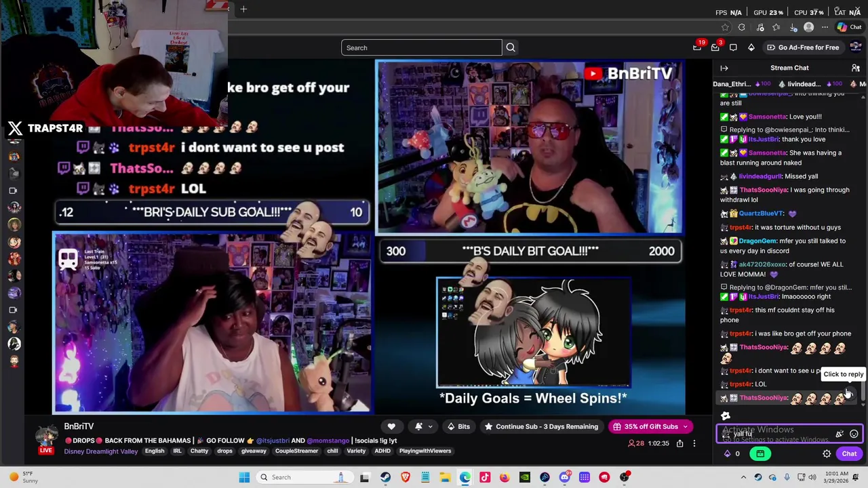Select the PlayingwithViewers tag
Viewport: 868px width, 488px height.
(425, 451)
